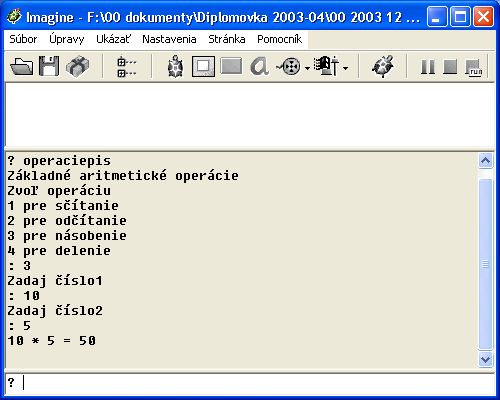This screenshot has width=500, height=400.
Task: Save project using the floppy disk icon
Action: 49,66
